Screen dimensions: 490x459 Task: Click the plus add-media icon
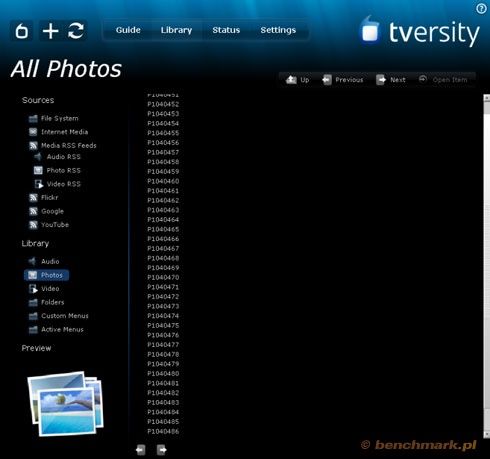(51, 31)
